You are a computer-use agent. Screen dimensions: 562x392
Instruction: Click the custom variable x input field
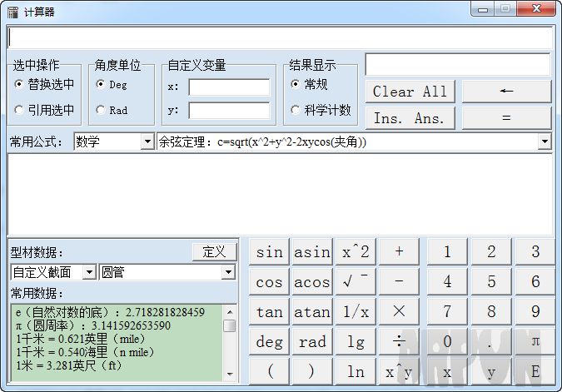229,87
